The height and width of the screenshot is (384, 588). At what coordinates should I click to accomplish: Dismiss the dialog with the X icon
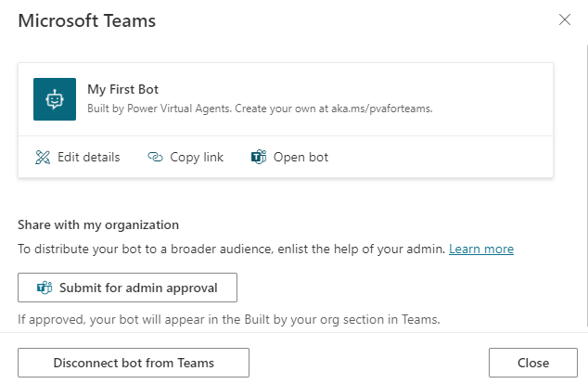(x=565, y=19)
